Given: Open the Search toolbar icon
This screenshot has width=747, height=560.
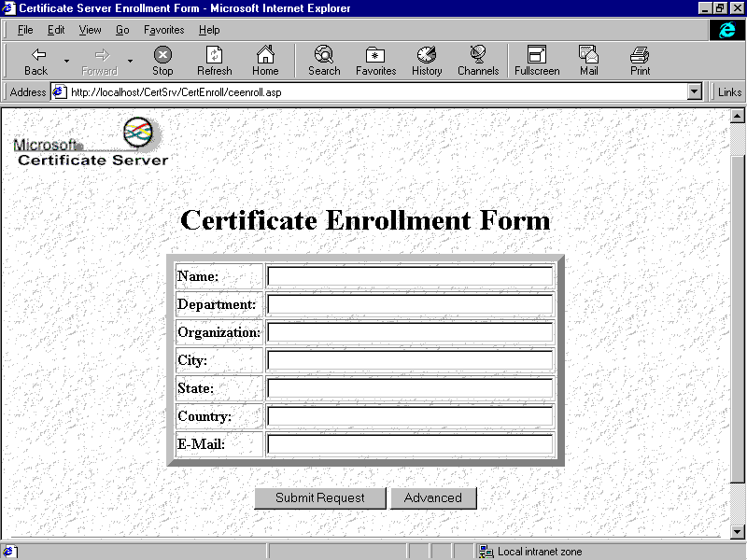Looking at the screenshot, I should coord(324,55).
